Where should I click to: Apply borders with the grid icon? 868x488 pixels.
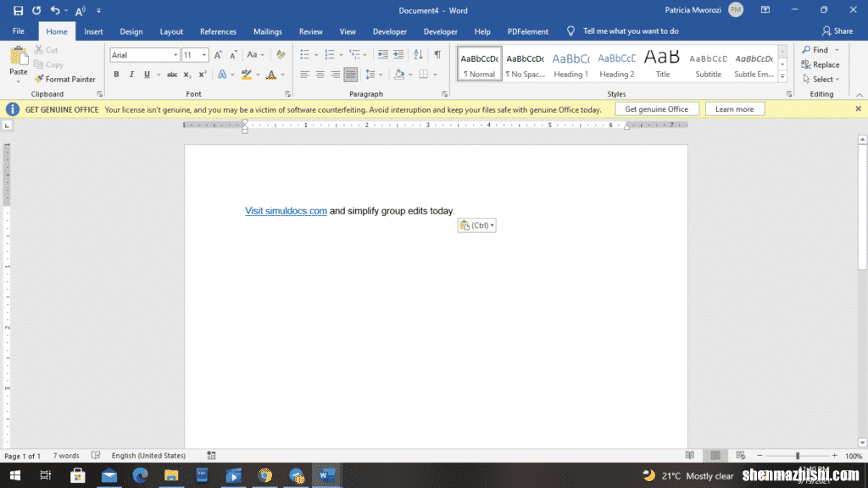point(424,75)
